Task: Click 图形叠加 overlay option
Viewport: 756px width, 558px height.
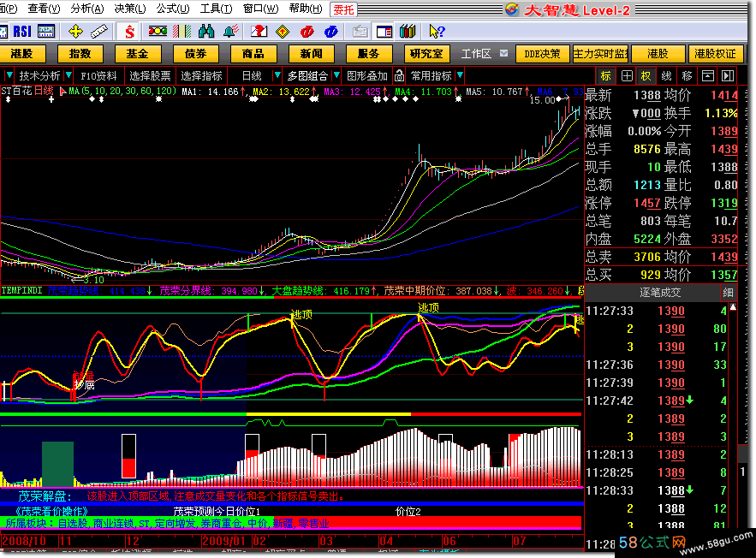Action: point(367,75)
